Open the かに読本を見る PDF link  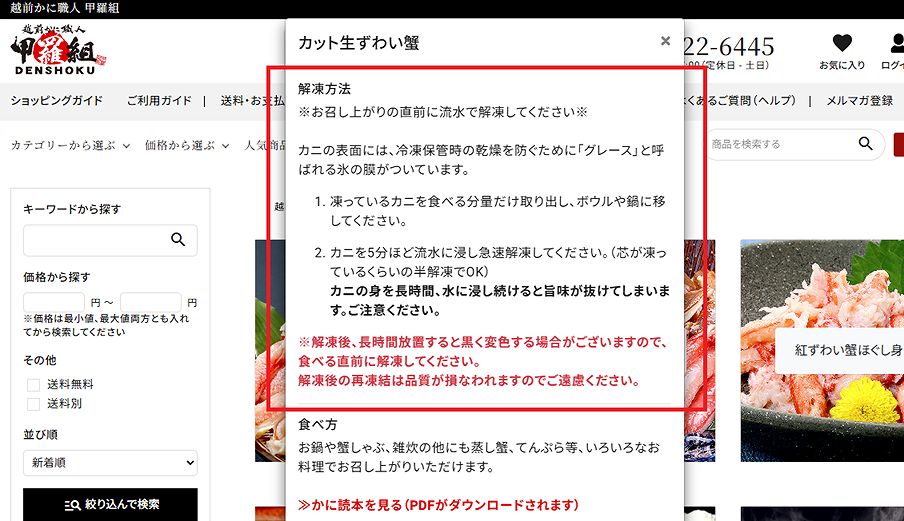click(438, 505)
